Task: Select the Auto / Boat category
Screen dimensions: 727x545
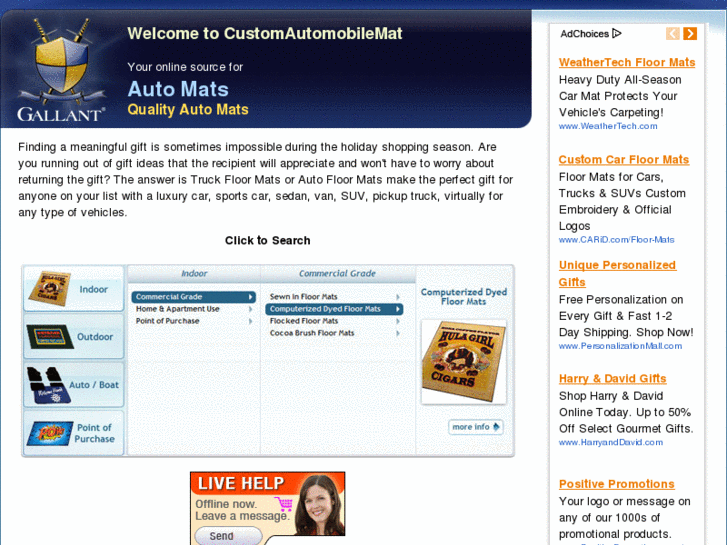Action: tap(74, 385)
